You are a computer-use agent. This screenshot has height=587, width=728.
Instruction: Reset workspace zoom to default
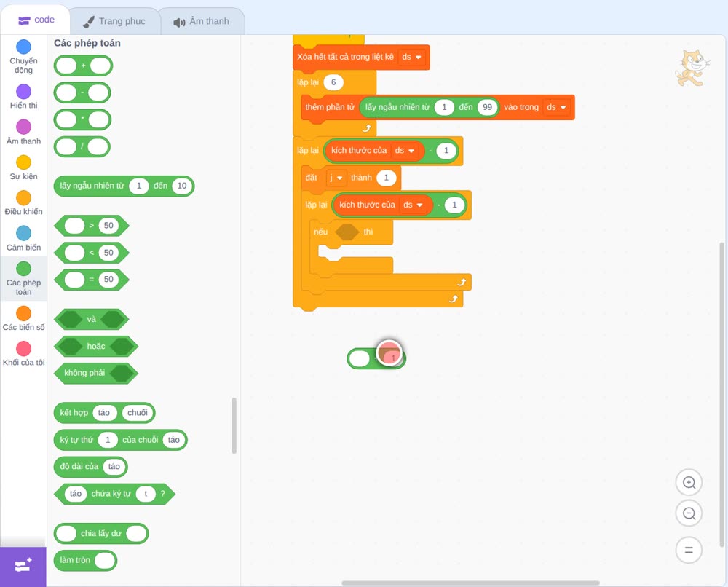(689, 550)
